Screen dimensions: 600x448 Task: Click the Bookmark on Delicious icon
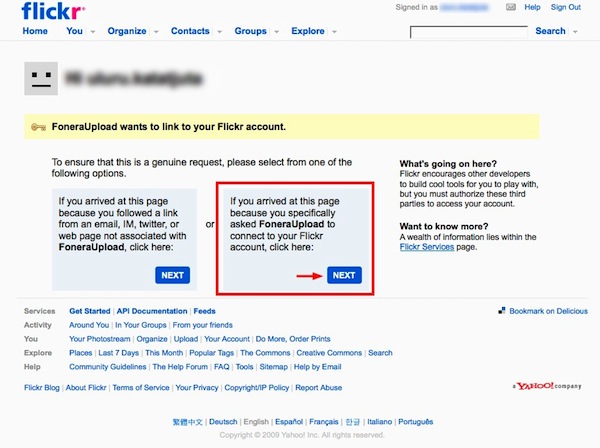(x=502, y=311)
